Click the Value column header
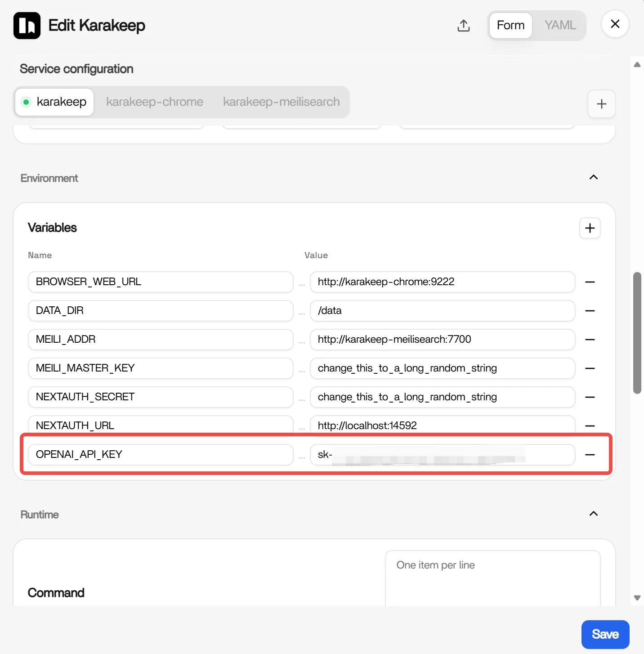Viewport: 644px width, 654px height. point(316,255)
